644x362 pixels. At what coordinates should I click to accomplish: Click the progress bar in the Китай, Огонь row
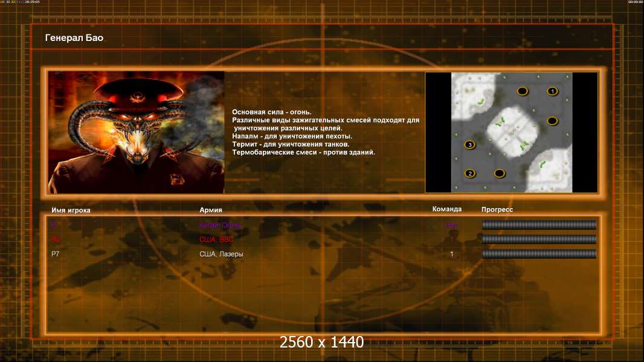[539, 224]
